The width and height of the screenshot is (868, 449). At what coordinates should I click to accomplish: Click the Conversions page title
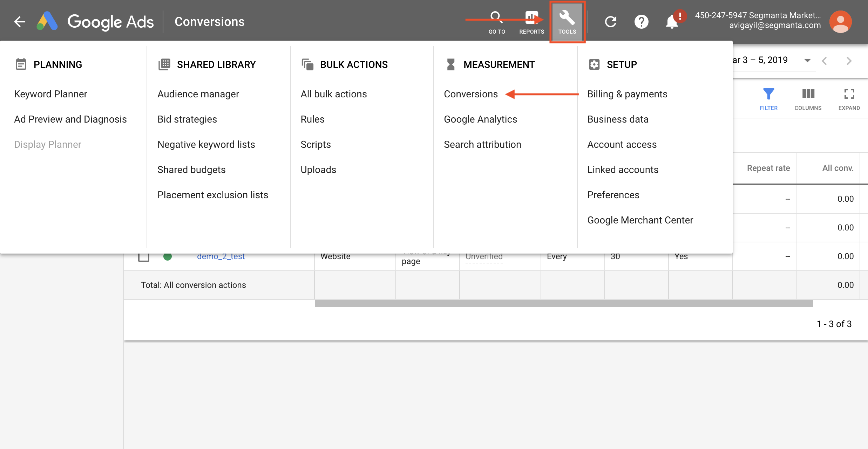tap(210, 22)
